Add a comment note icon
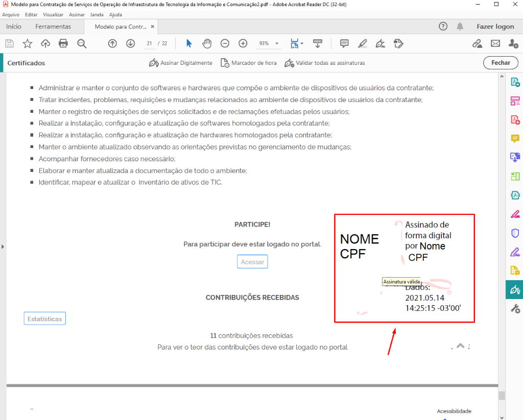 pyautogui.click(x=344, y=44)
